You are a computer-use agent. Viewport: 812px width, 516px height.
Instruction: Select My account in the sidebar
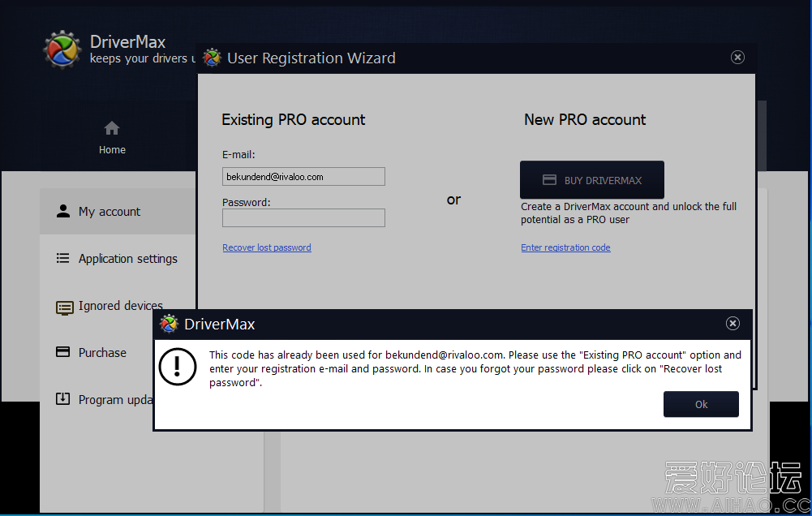(x=118, y=212)
